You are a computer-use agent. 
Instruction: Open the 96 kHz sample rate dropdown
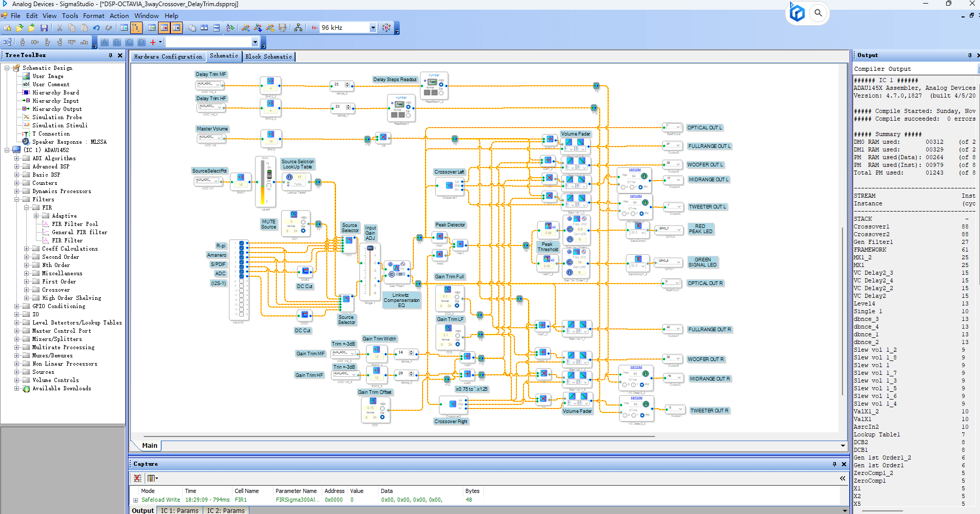coord(373,28)
